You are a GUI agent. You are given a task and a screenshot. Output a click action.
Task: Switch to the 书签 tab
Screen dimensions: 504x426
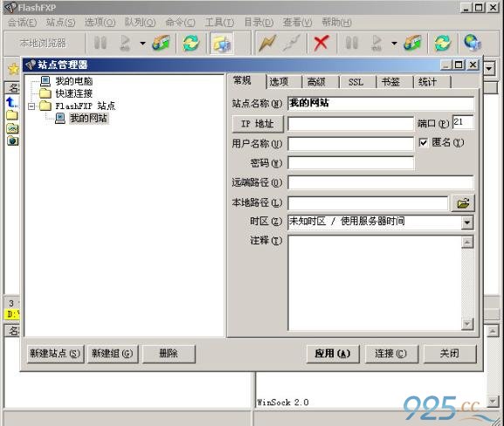point(390,82)
